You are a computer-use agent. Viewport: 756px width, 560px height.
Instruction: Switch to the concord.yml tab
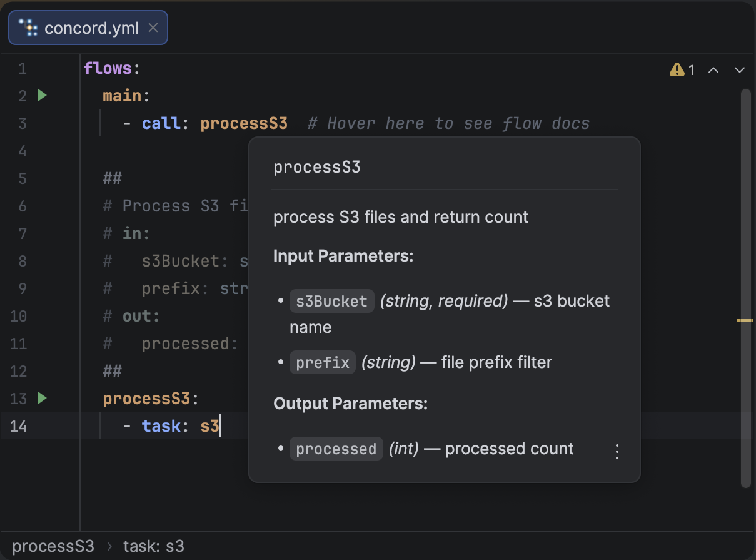click(91, 28)
